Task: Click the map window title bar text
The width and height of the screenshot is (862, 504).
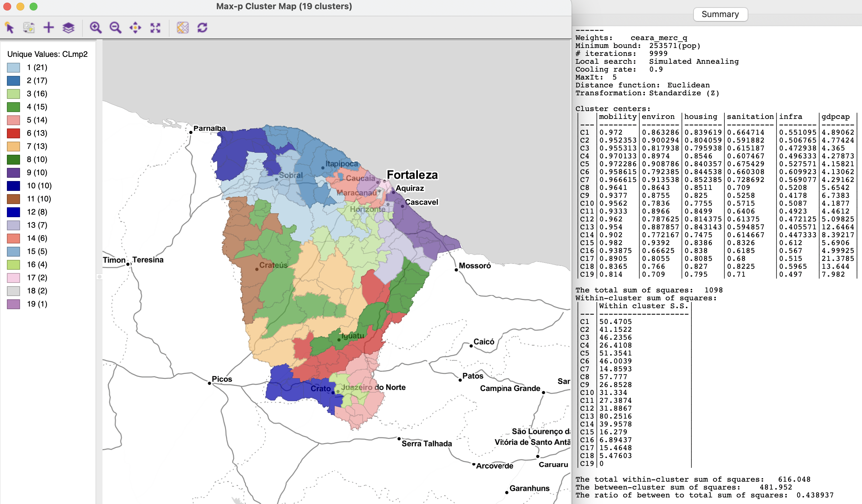Action: pyautogui.click(x=284, y=7)
